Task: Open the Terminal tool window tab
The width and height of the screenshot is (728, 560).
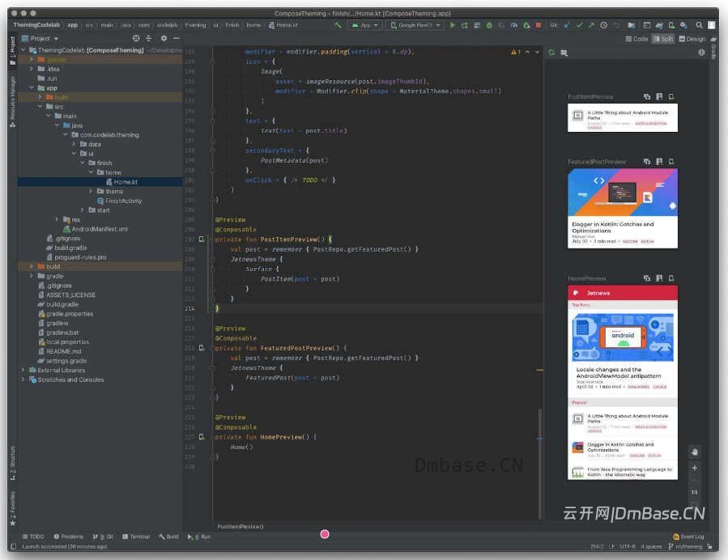Action: pos(136,537)
